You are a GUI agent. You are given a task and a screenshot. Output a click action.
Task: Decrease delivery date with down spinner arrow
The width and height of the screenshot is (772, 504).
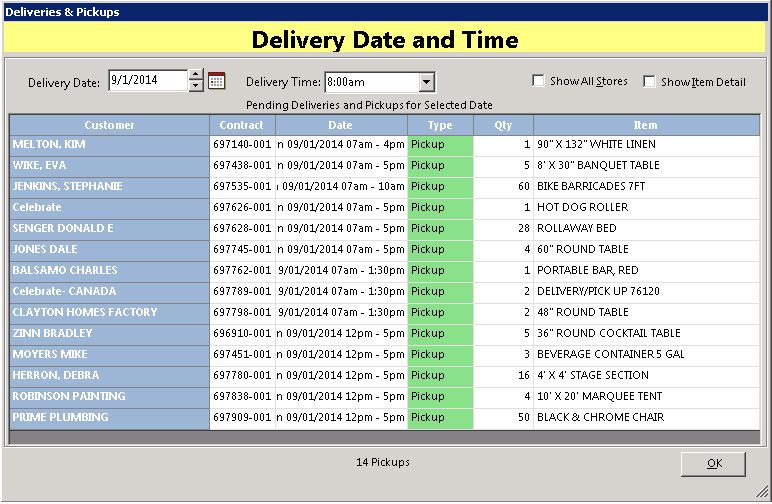click(x=196, y=87)
